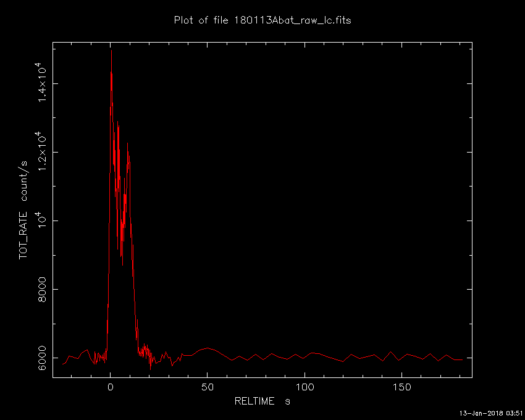
Task: Click the x-axis tick label '100'
Action: click(x=304, y=387)
